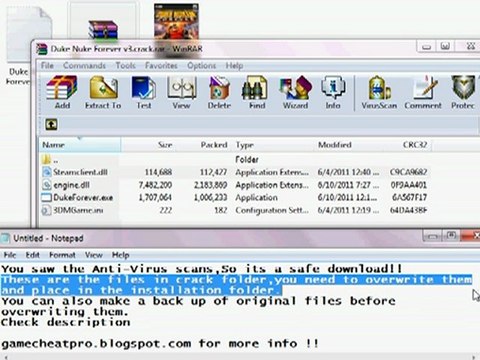The height and width of the screenshot is (360, 480).
Task: Select the parent folder icon row
Action: [x=234, y=159]
